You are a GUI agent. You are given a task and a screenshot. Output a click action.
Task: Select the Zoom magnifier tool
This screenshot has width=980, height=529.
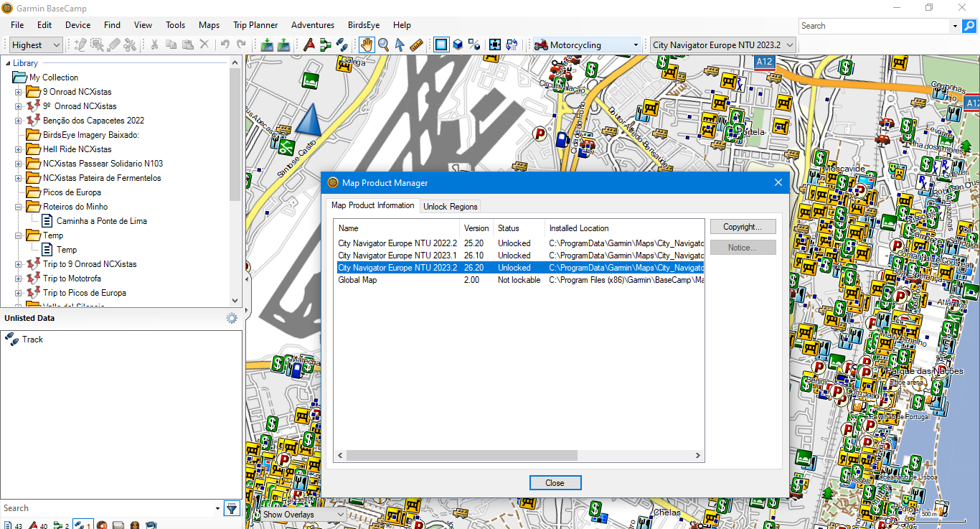tap(384, 45)
